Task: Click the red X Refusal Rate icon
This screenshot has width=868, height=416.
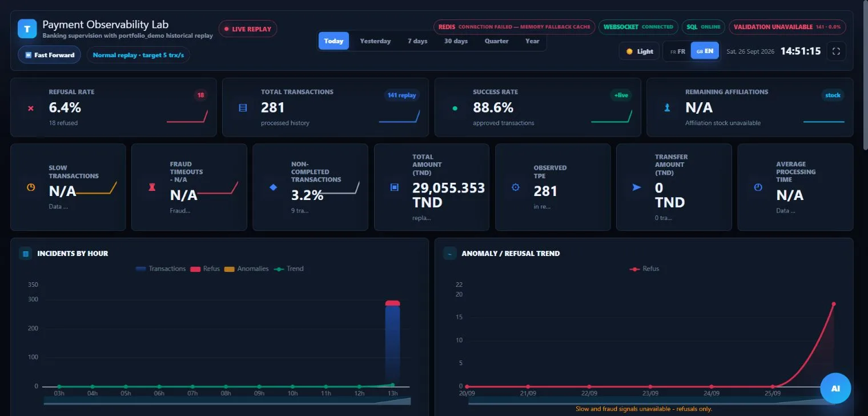Action: pyautogui.click(x=31, y=108)
